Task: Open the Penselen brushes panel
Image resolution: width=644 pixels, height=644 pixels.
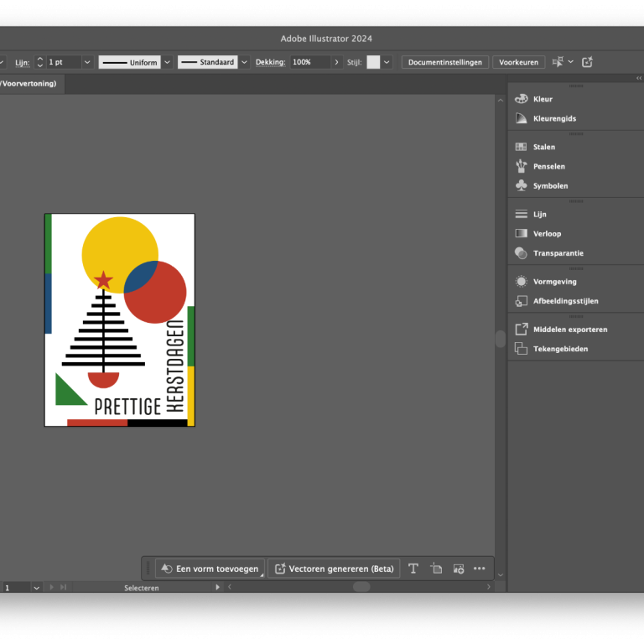Action: tap(548, 166)
